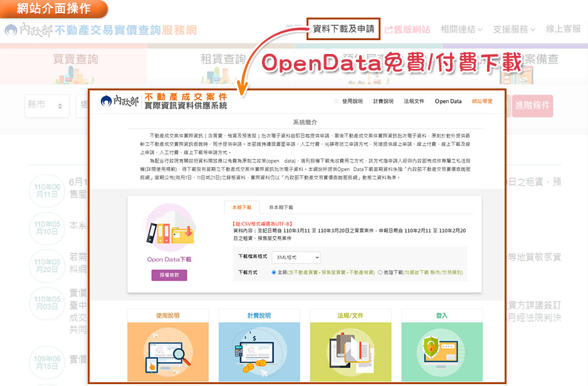Click the red CSV格式編碼為UTF-8 note

263,224
